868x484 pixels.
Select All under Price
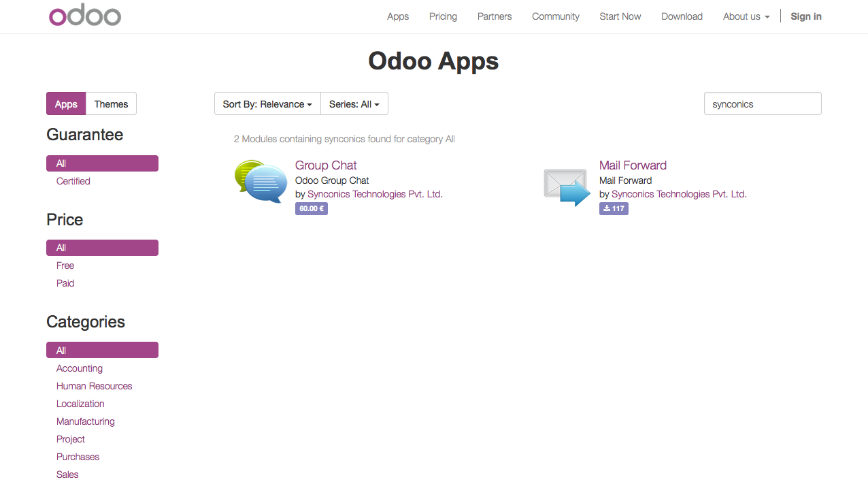tap(102, 248)
